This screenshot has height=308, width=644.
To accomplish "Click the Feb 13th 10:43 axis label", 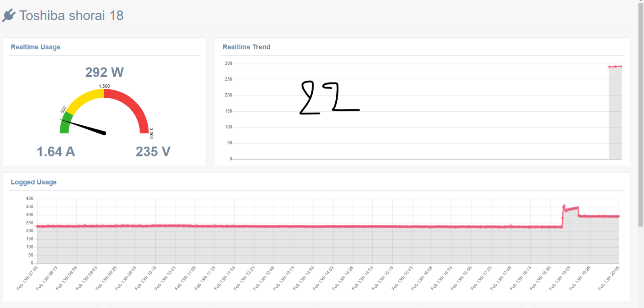I will point(165,278).
